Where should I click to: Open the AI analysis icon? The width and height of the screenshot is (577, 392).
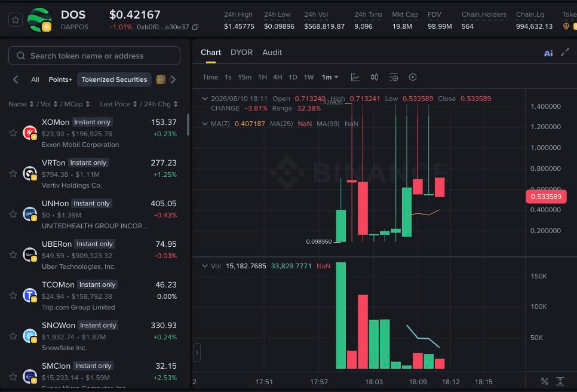548,53
